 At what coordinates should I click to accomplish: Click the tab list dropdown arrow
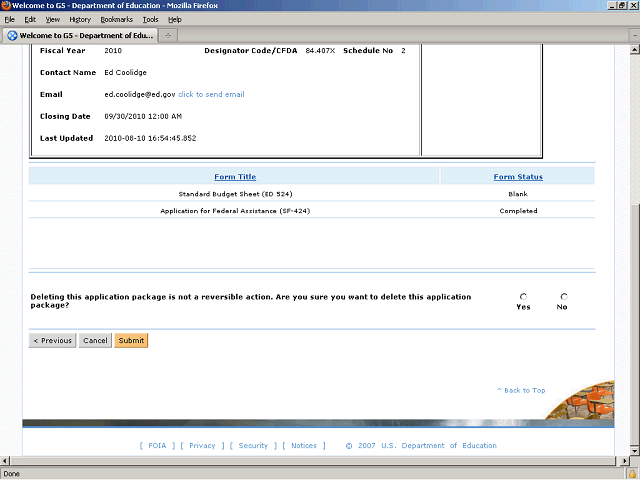[x=635, y=36]
